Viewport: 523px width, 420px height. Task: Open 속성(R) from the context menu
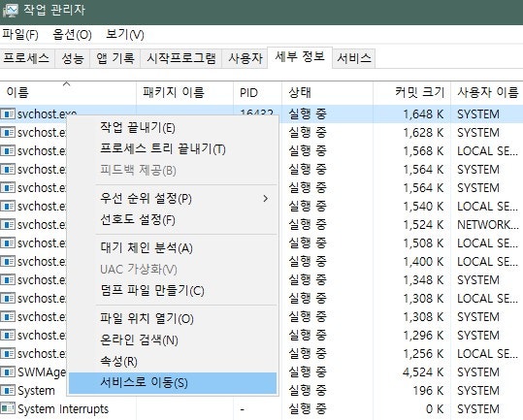point(173,361)
